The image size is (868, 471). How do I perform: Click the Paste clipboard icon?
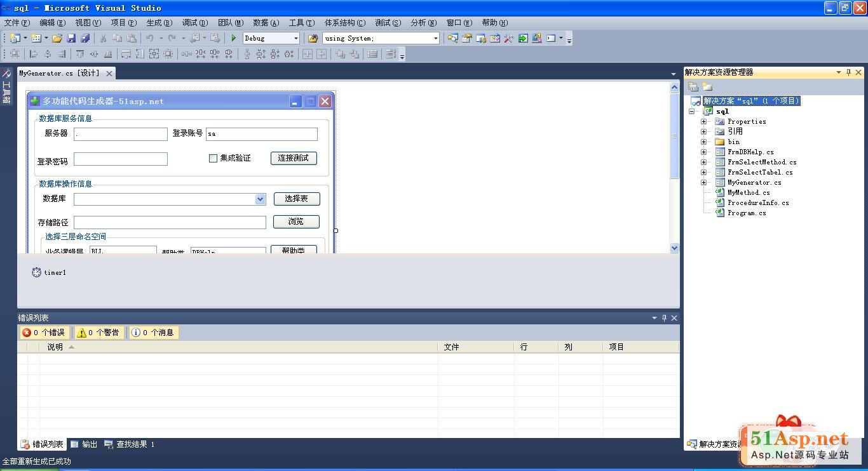(132, 38)
